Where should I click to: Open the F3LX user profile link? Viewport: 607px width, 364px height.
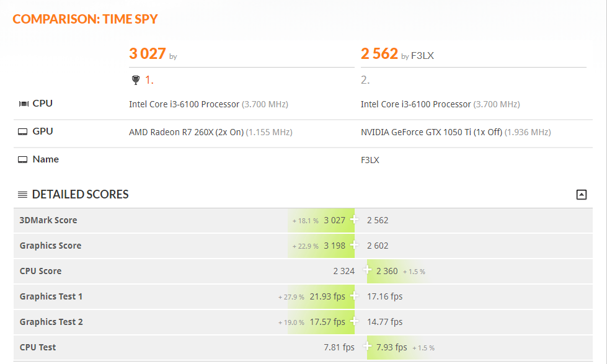tap(422, 56)
